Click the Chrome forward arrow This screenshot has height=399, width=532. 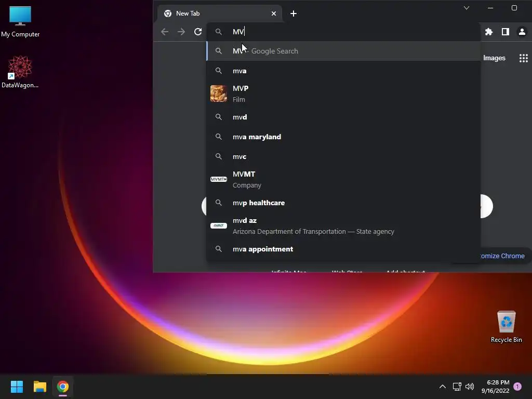(181, 32)
